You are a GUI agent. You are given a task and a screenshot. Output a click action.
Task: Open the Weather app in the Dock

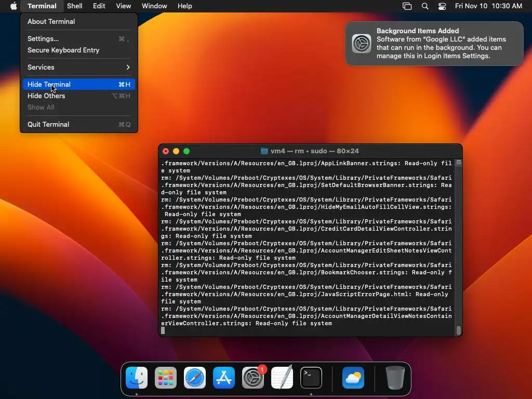tap(353, 378)
